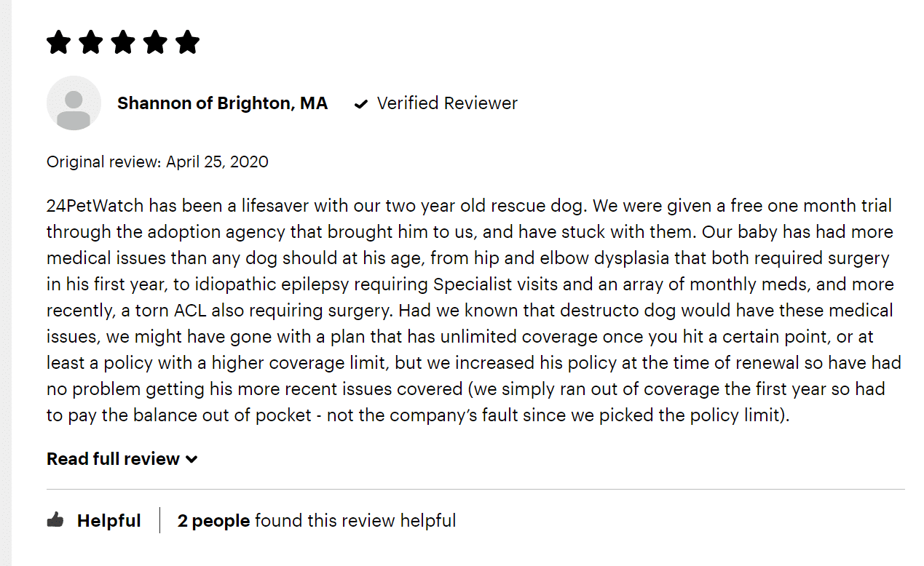Viewport: 924px width, 566px height.
Task: Click the third rating star
Action: [x=123, y=42]
